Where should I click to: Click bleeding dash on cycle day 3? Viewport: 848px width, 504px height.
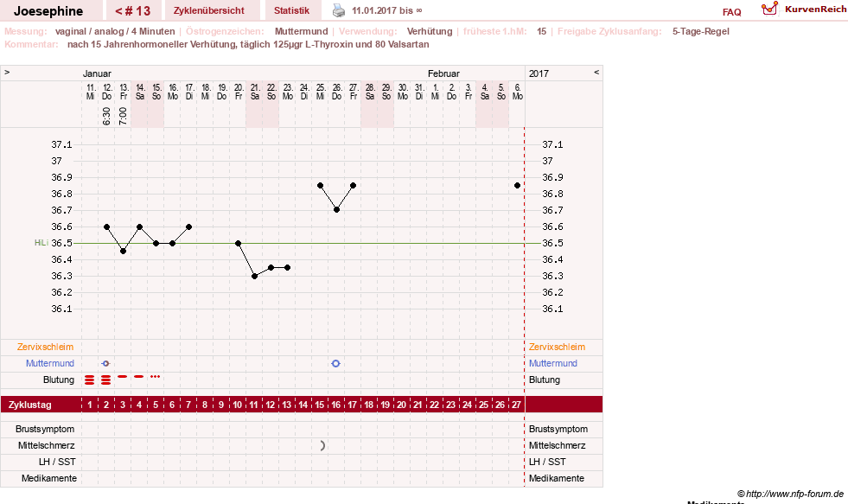(123, 376)
